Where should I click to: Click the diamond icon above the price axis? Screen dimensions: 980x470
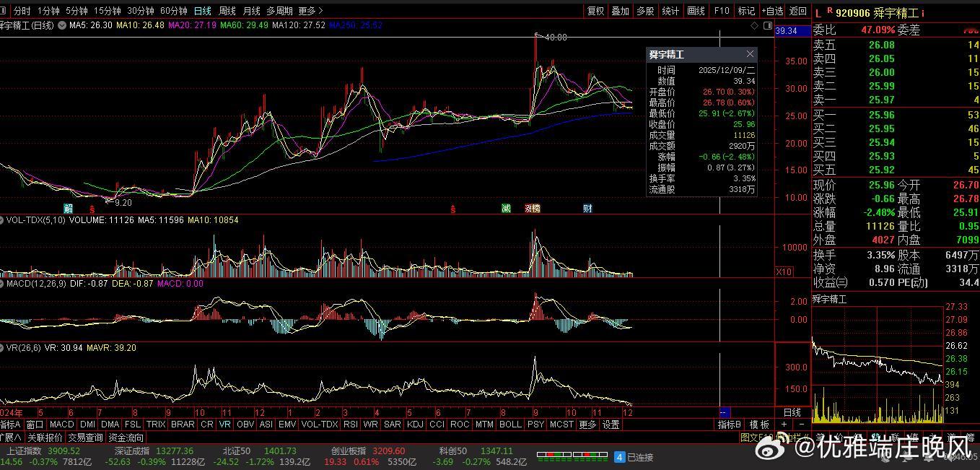(x=754, y=25)
